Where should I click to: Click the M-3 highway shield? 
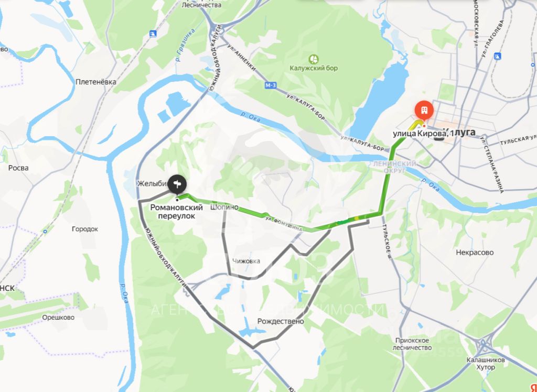[x=270, y=85]
